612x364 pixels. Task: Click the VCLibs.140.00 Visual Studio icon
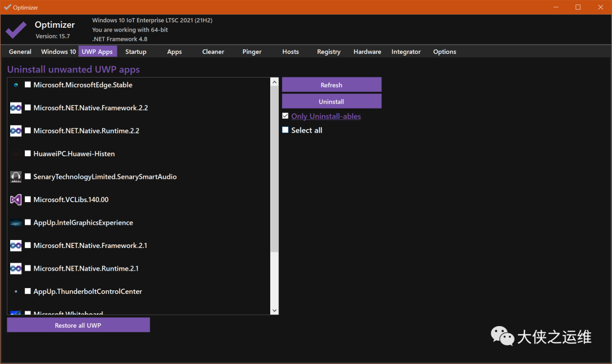(x=16, y=200)
